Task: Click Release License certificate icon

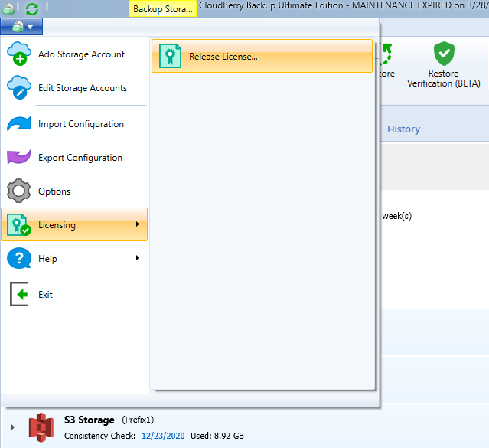Action: point(170,56)
